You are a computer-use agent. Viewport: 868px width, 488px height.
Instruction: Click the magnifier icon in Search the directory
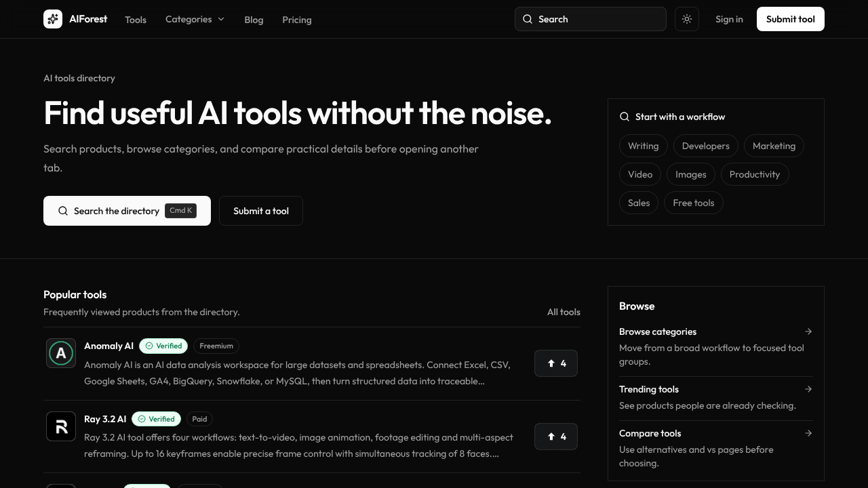[63, 211]
